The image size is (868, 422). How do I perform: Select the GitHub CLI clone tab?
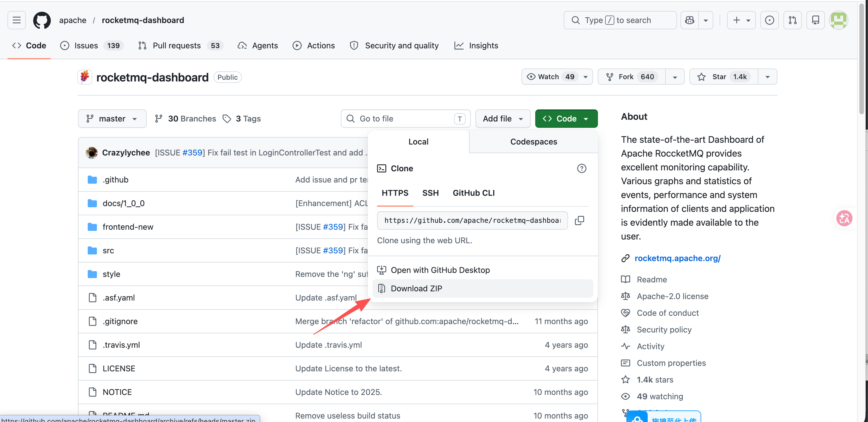[474, 193]
